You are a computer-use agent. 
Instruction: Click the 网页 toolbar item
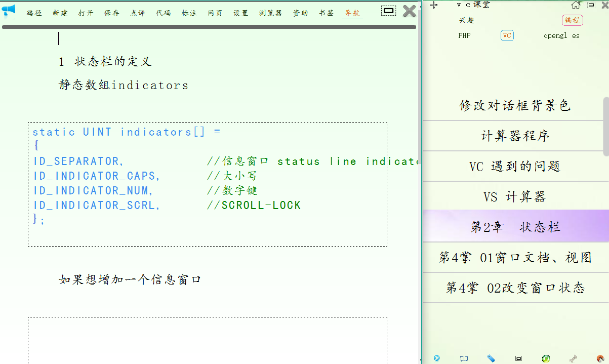point(215,13)
